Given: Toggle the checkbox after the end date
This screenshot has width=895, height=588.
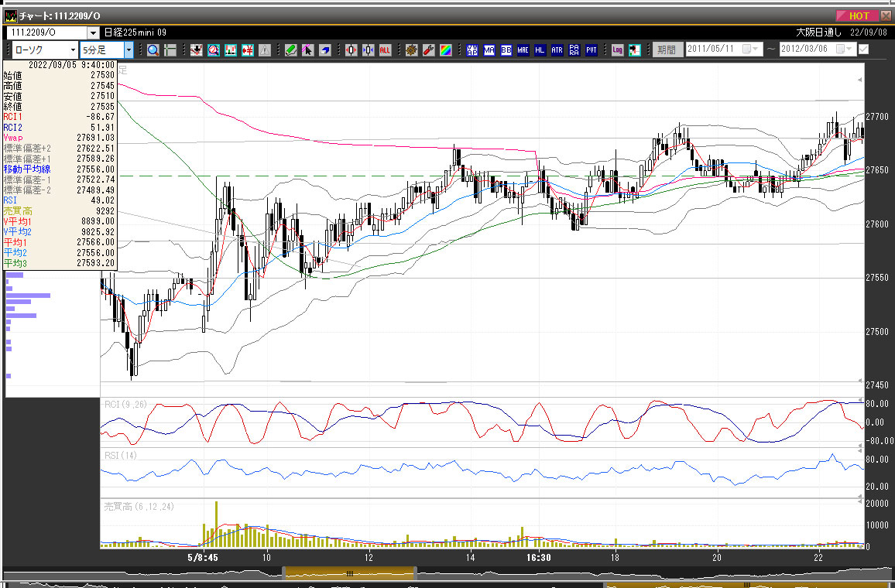Looking at the screenshot, I should (x=863, y=50).
